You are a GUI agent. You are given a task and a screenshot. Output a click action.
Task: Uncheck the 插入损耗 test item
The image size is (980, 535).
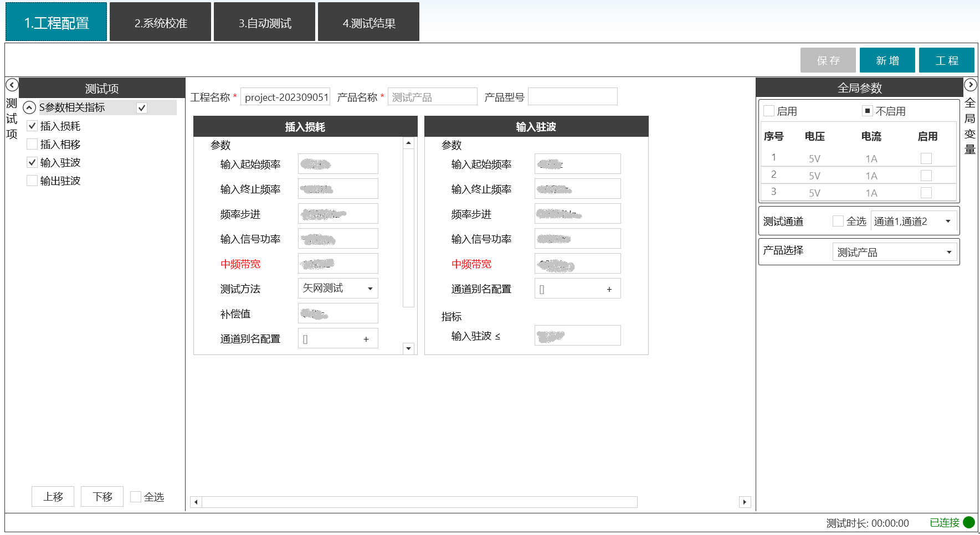32,126
